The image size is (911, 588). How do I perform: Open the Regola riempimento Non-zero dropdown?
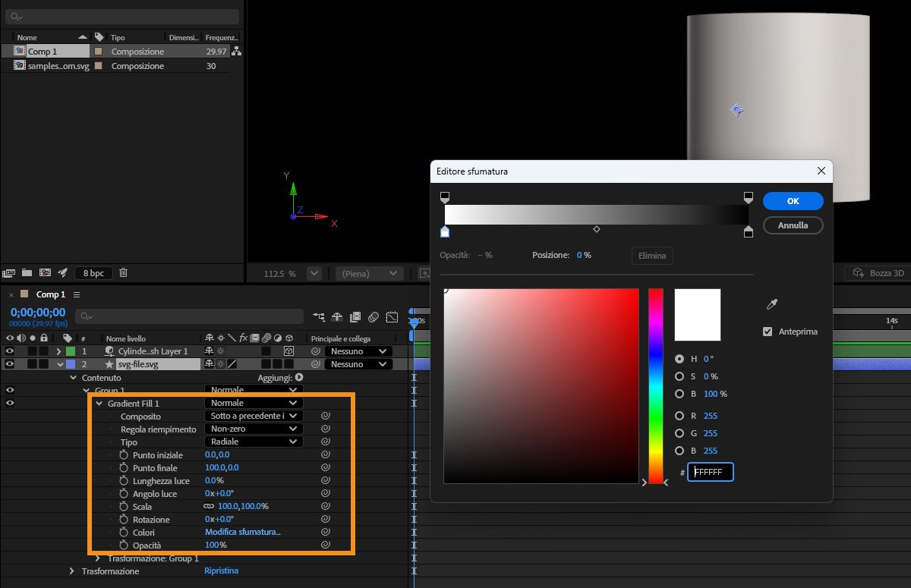coord(254,429)
